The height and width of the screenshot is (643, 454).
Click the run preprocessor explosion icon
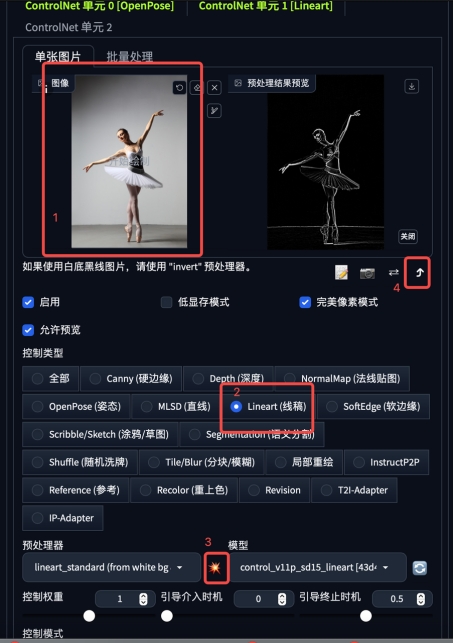click(215, 568)
